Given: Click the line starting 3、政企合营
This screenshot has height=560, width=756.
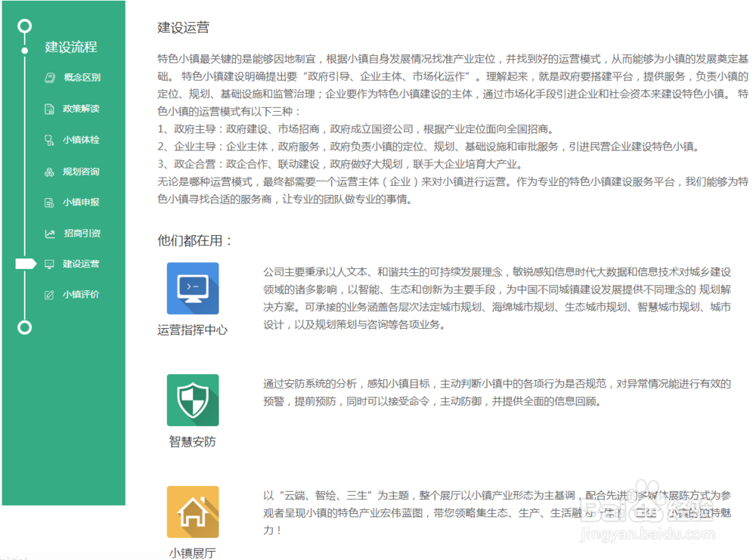Looking at the screenshot, I should coord(340,164).
